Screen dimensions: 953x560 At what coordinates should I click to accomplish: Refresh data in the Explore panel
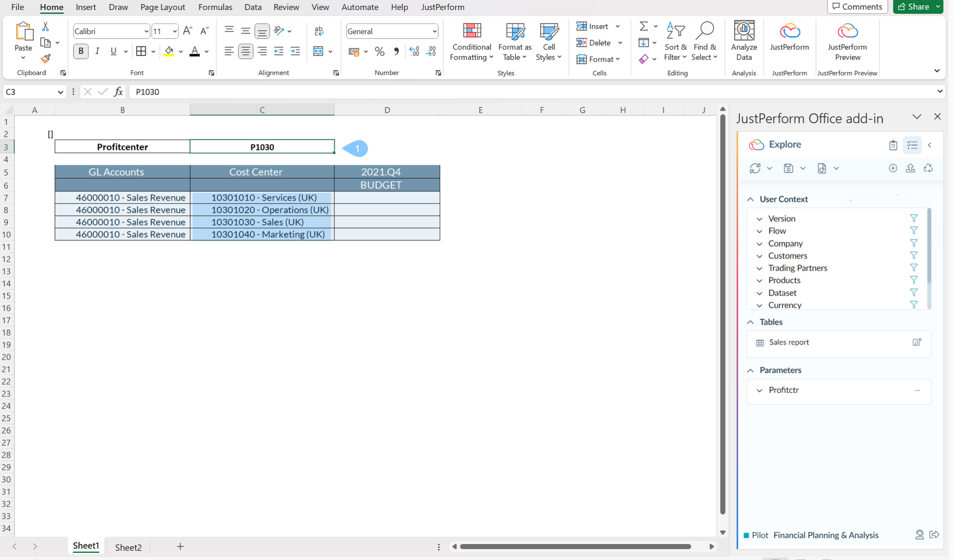[x=756, y=168]
